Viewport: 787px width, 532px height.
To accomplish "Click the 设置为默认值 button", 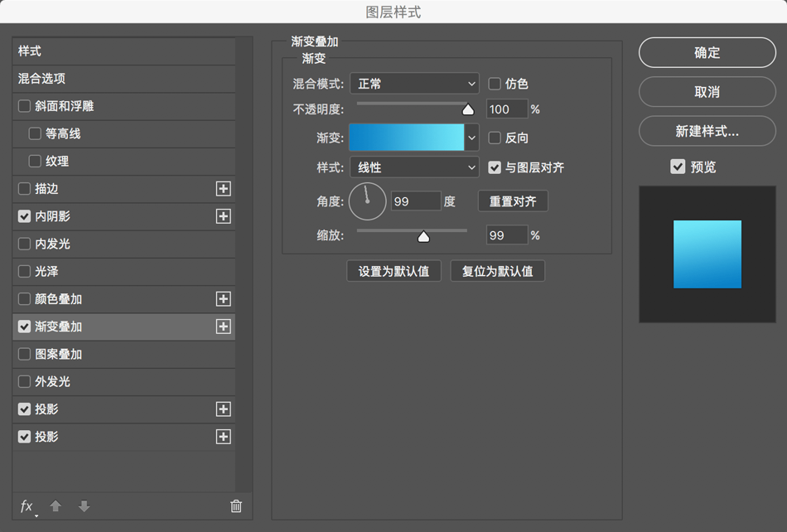I will click(x=394, y=271).
